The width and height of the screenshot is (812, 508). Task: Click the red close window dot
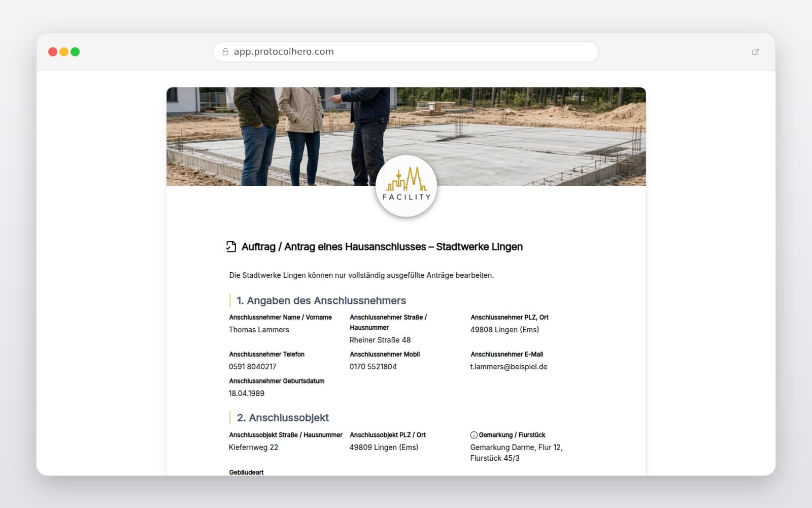point(52,52)
